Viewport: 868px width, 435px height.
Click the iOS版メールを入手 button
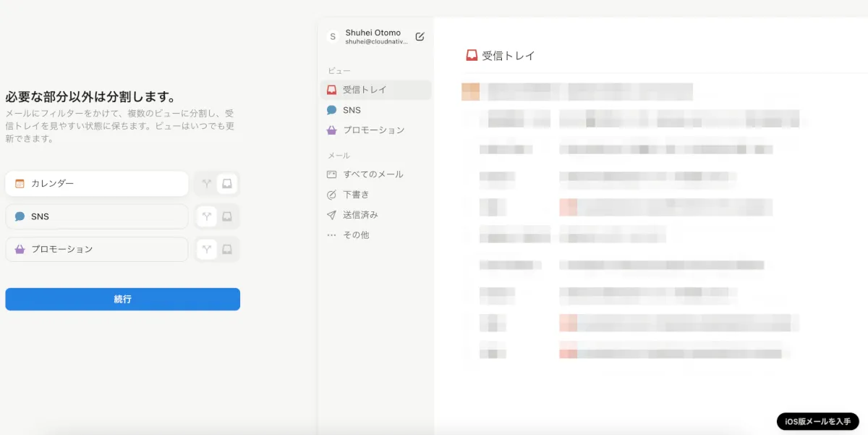[x=818, y=421]
